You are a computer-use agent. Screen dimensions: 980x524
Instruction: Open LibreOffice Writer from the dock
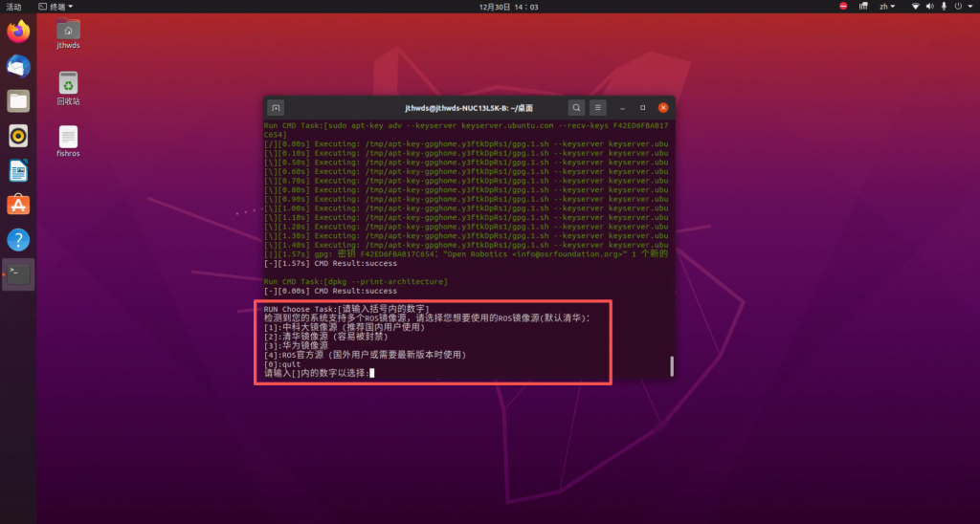pyautogui.click(x=18, y=170)
